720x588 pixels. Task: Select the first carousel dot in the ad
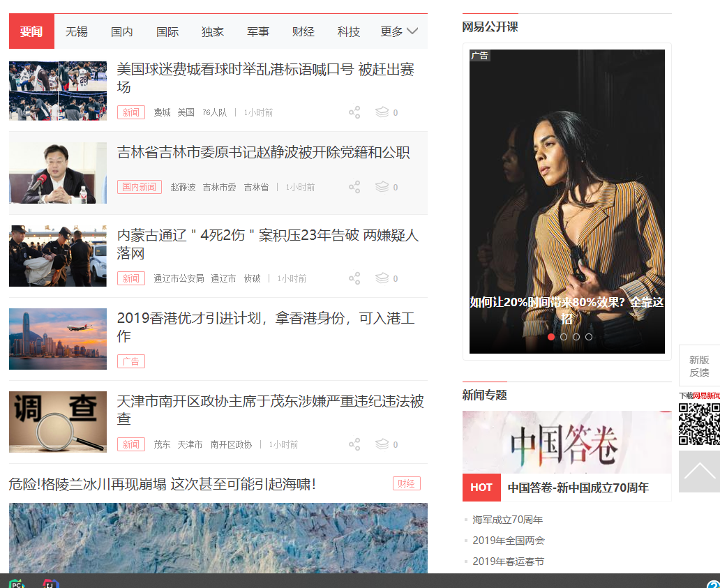(x=551, y=336)
